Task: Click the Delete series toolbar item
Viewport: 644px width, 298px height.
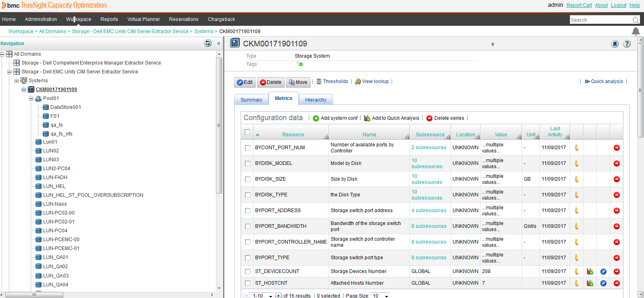Action: (445, 118)
